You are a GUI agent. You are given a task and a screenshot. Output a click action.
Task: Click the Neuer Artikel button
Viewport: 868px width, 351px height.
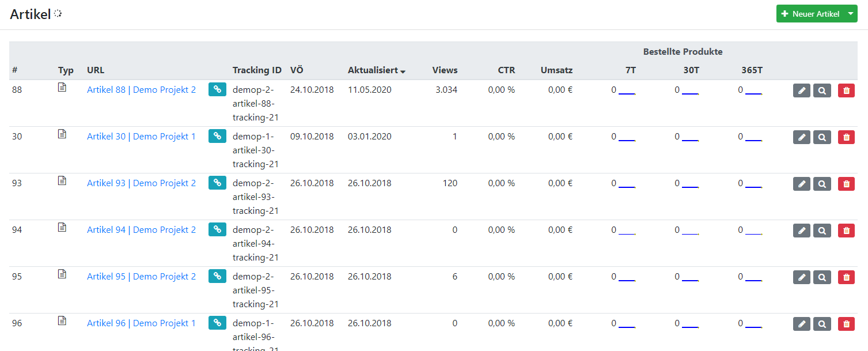pos(810,14)
